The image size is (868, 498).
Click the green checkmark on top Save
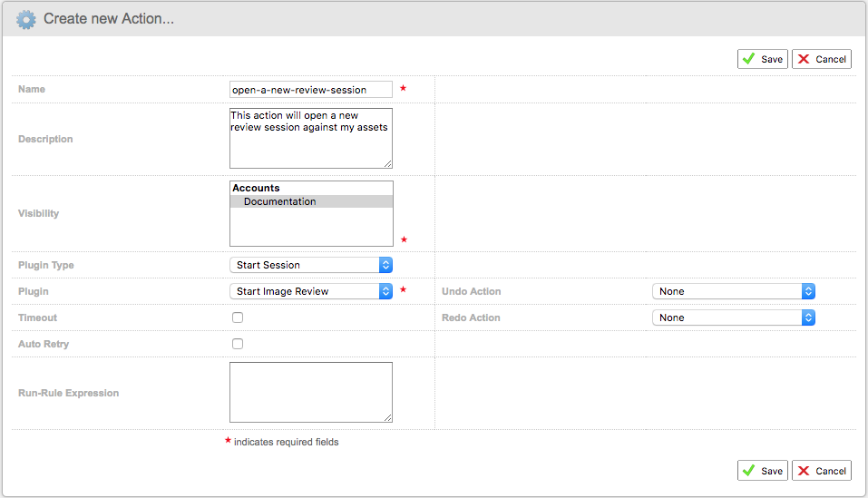748,59
